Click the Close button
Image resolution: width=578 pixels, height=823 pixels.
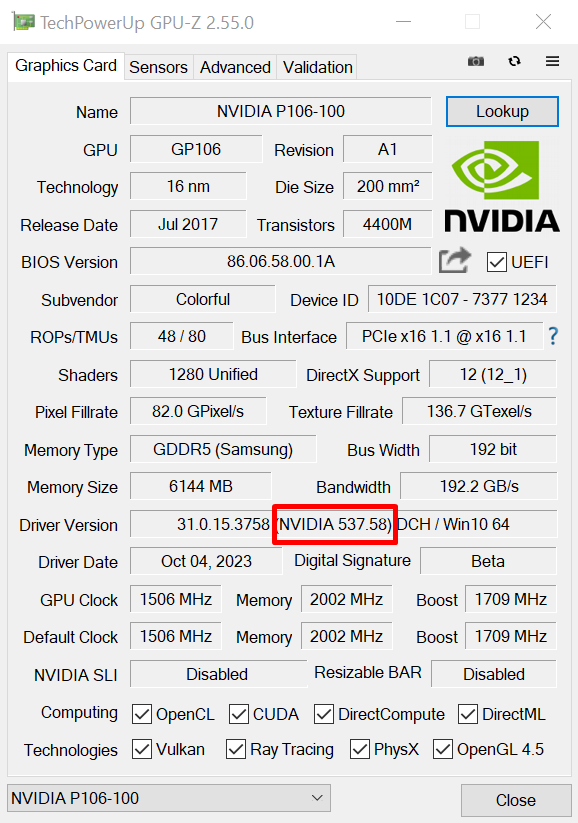tap(516, 800)
